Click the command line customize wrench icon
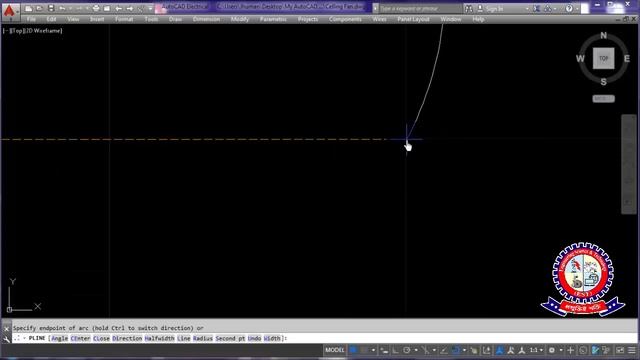This screenshot has height=360, width=640. coord(6,339)
